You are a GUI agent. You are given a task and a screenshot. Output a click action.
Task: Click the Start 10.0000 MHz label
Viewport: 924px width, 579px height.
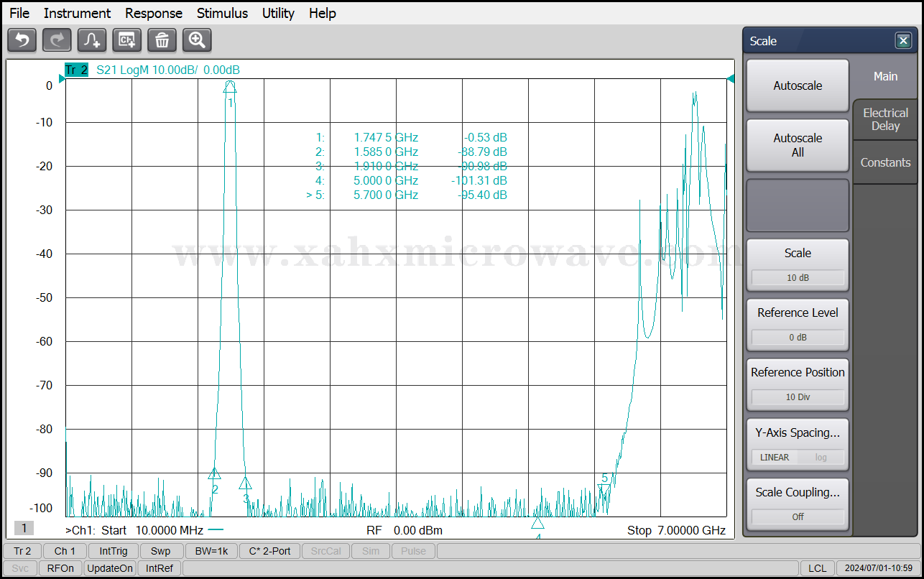point(152,530)
